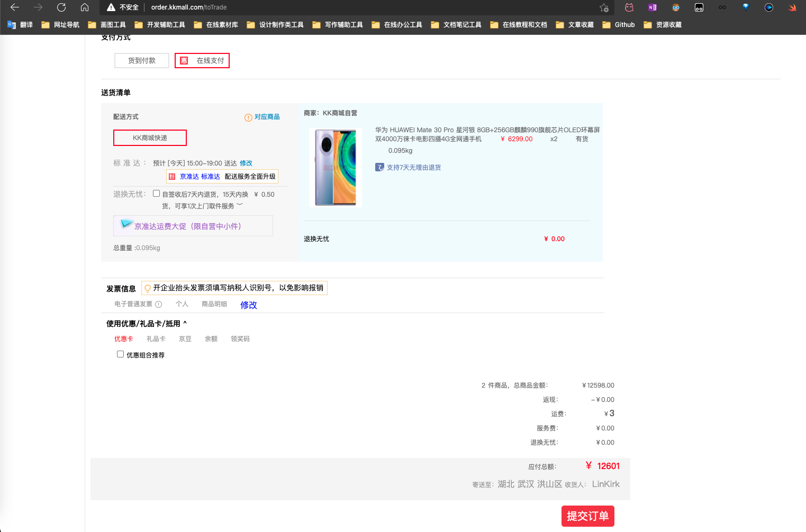806x532 pixels.
Task: Click the owl-face extension icon
Action: click(x=676, y=7)
